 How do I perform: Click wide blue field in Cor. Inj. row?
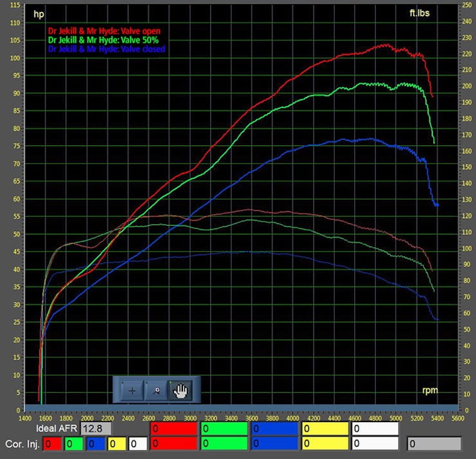click(x=274, y=443)
